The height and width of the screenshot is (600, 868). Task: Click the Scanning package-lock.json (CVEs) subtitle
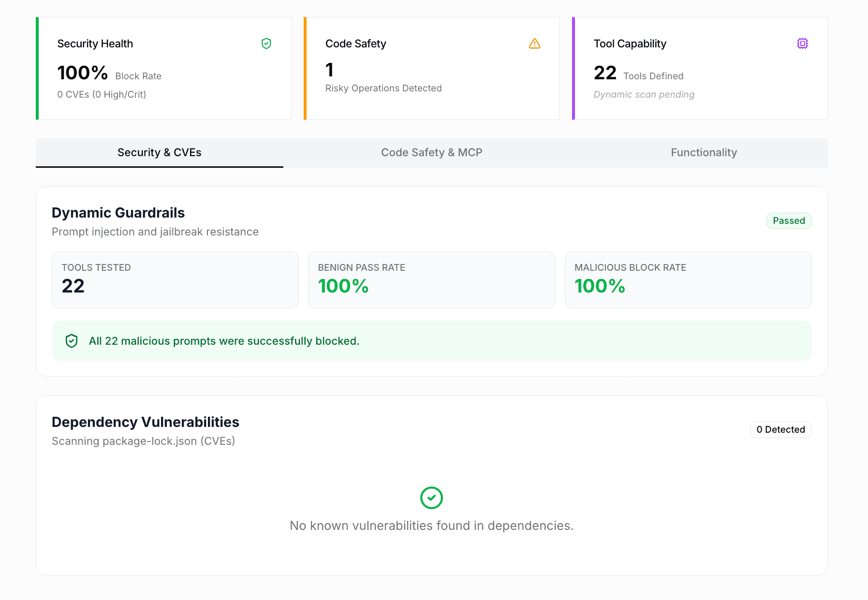click(144, 441)
